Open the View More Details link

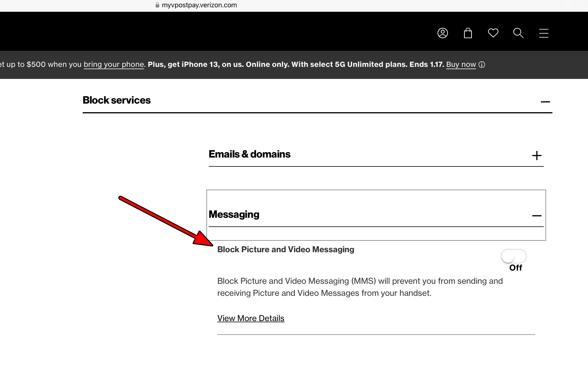250,318
